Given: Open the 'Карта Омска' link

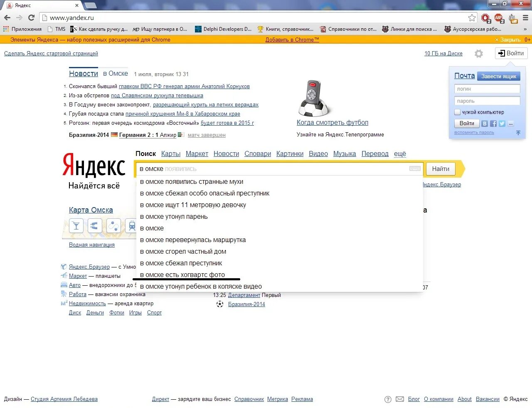Looking at the screenshot, I should (91, 210).
